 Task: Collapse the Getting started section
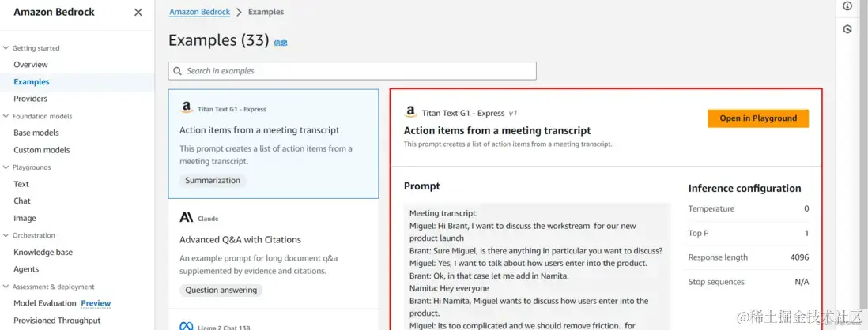6,48
